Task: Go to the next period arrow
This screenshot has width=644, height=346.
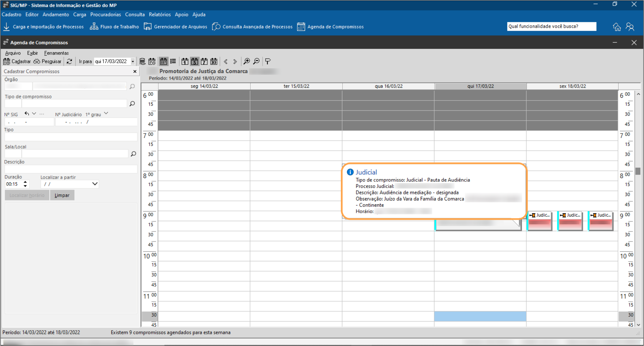Action: 235,62
